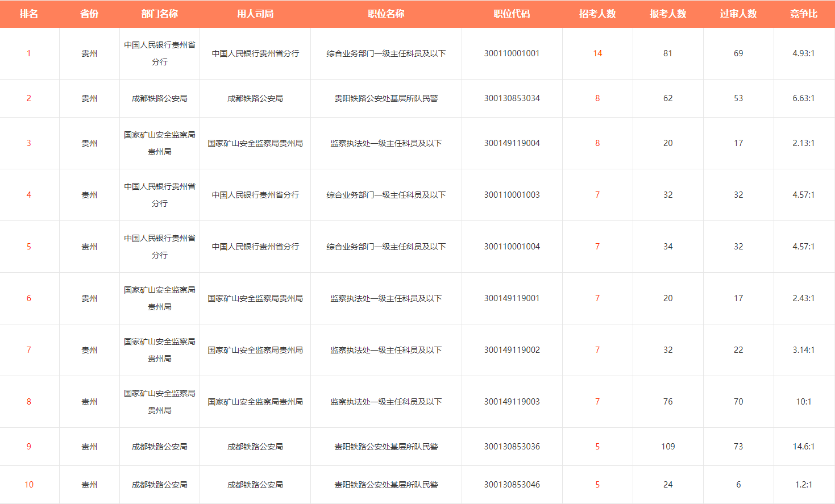The image size is (835, 504).
Task: Select position code 300110001001
Action: 512,53
